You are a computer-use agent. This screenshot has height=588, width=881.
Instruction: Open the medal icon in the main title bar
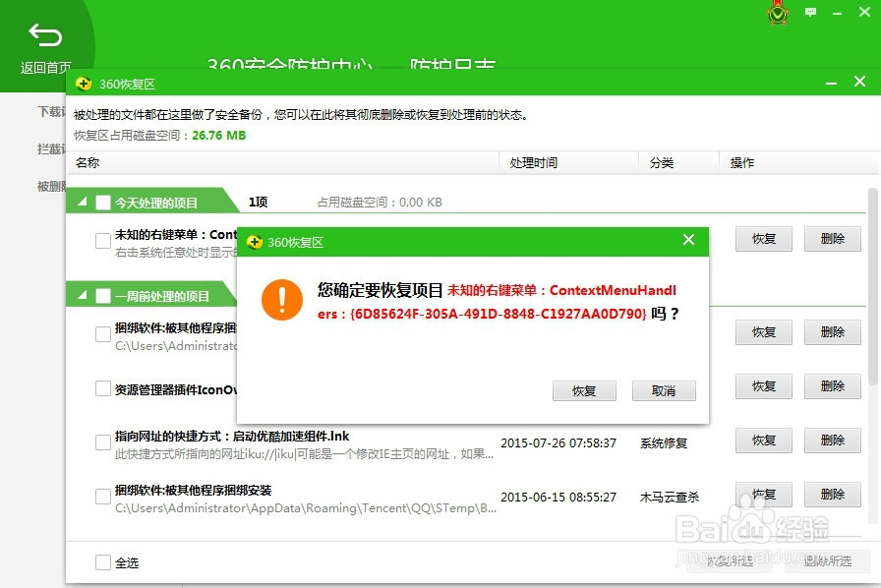(x=778, y=13)
